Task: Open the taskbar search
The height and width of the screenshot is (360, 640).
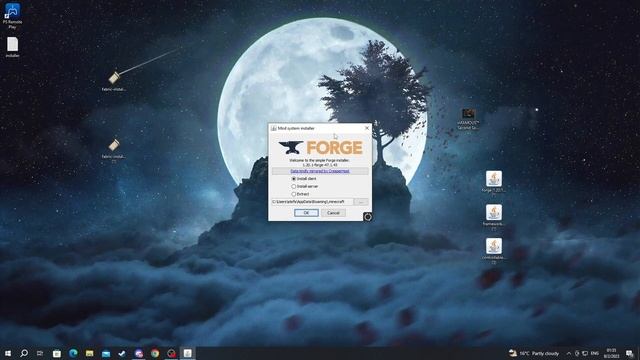Action: (x=24, y=353)
